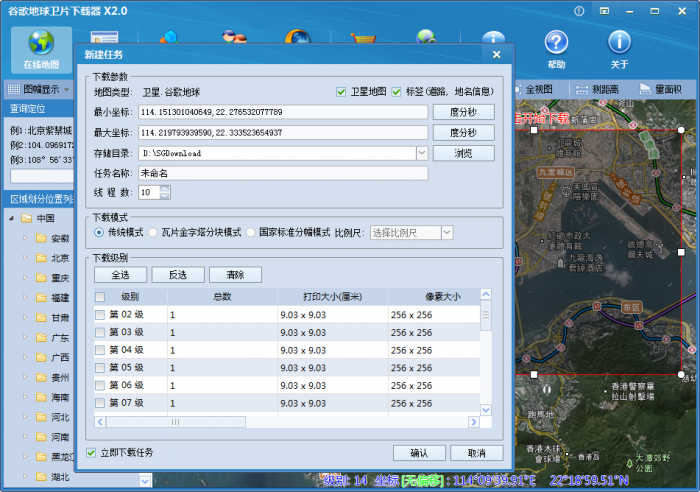The width and height of the screenshot is (700, 492).
Task: Check the 第 04 级 checkbox
Action: tap(100, 350)
